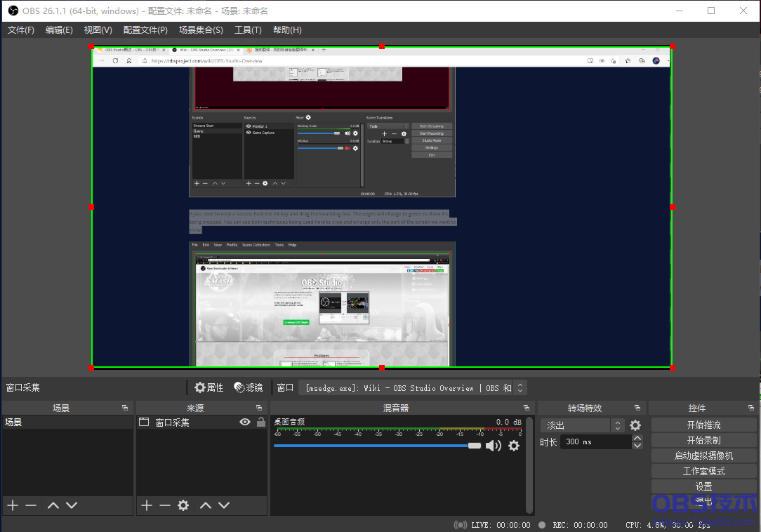Move source down with arrow icon
761x532 pixels.
pos(224,505)
